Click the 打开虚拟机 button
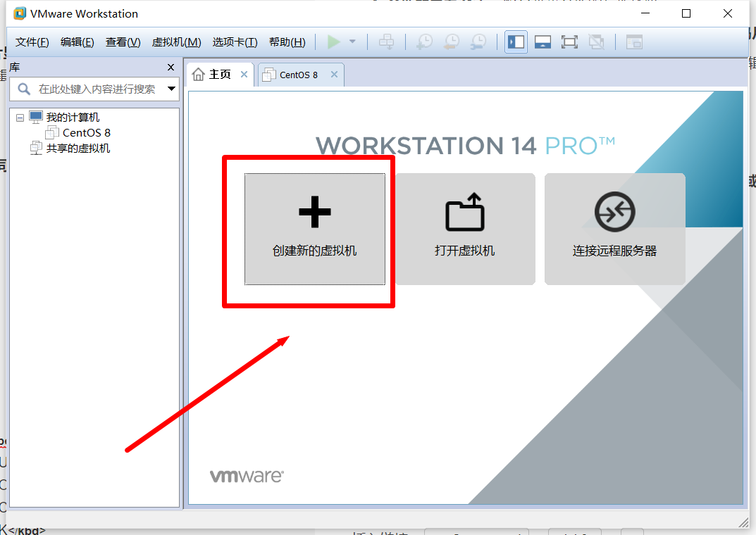 (x=465, y=229)
